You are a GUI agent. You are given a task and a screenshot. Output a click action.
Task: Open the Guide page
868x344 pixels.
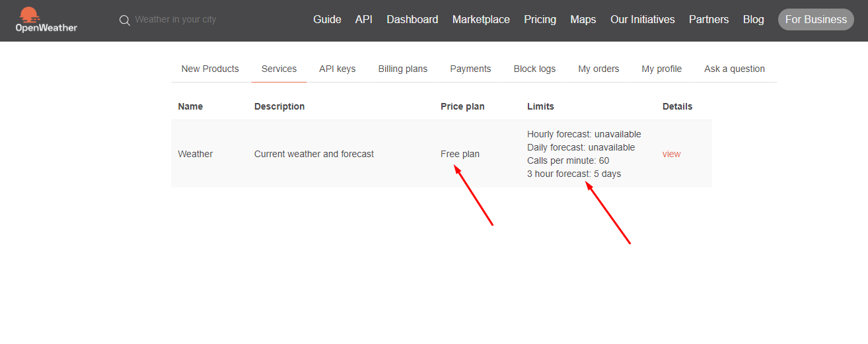[327, 20]
